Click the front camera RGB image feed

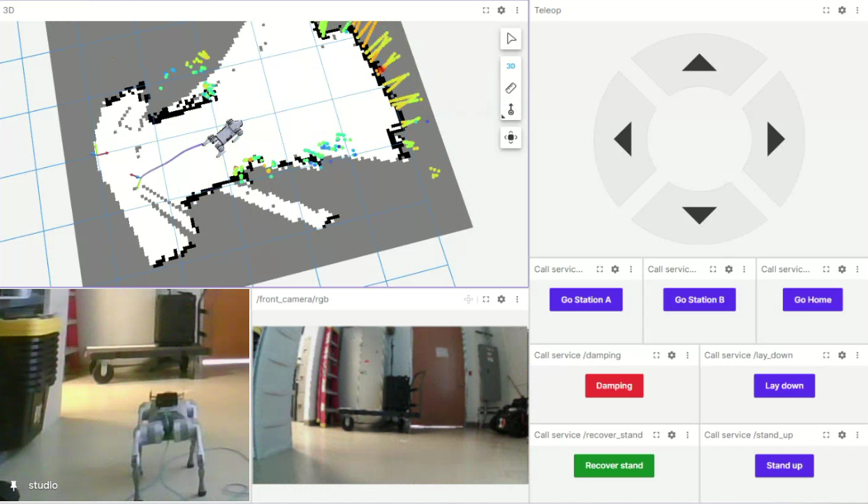390,405
